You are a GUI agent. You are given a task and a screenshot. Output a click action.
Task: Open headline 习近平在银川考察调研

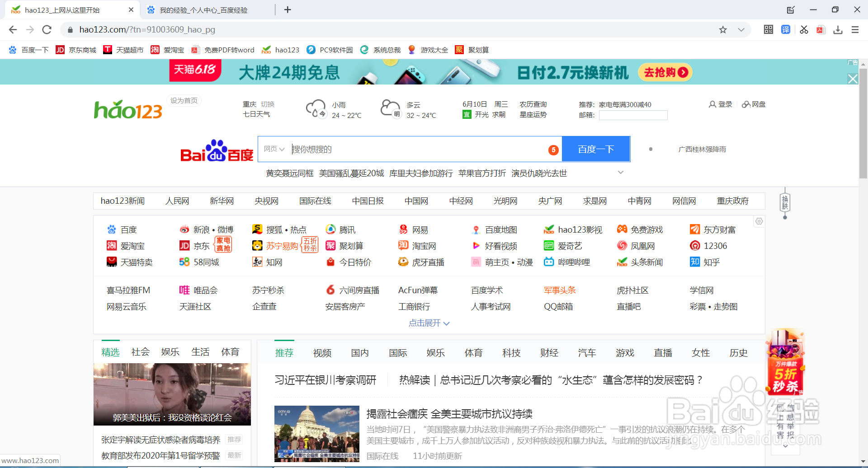pyautogui.click(x=325, y=380)
